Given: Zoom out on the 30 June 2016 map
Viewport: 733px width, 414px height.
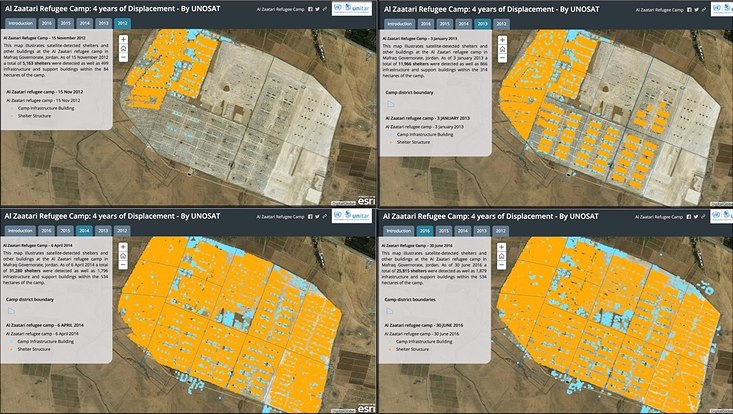Looking at the screenshot, I should click(x=502, y=265).
